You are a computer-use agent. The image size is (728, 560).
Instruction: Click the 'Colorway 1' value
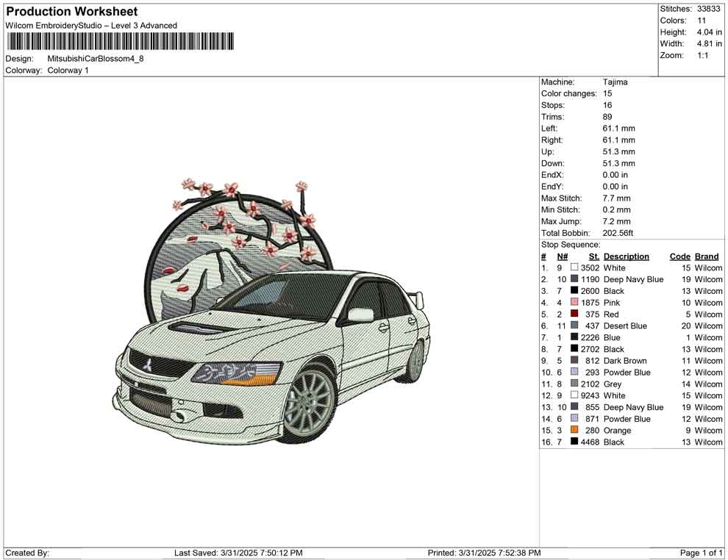click(68, 71)
